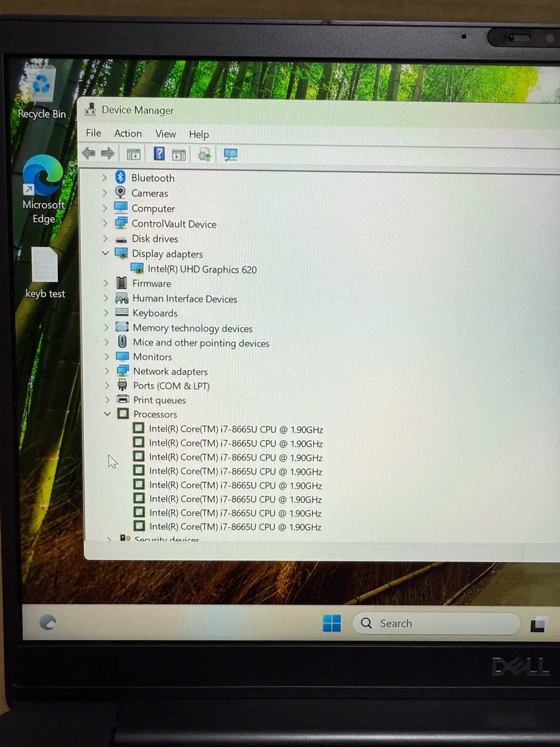Click the taskbar Search box
The image size is (560, 747).
436,623
